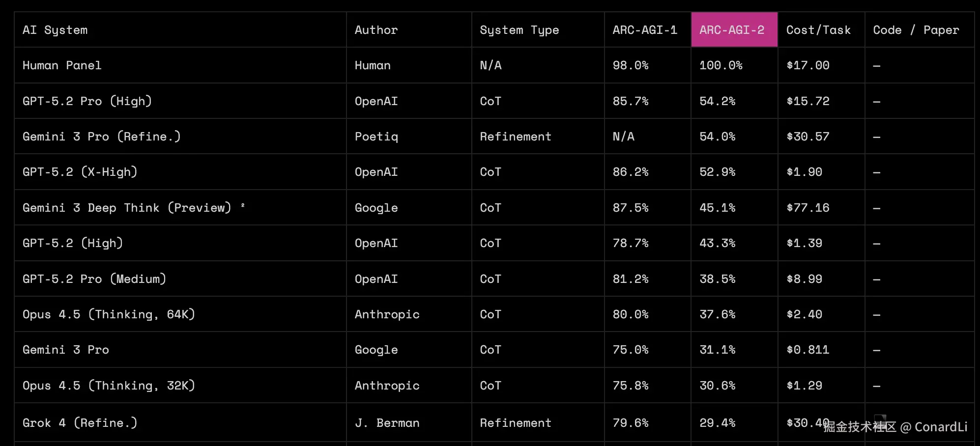Viewport: 980px width, 446px height.
Task: Select the Human Panel row name
Action: click(x=62, y=65)
